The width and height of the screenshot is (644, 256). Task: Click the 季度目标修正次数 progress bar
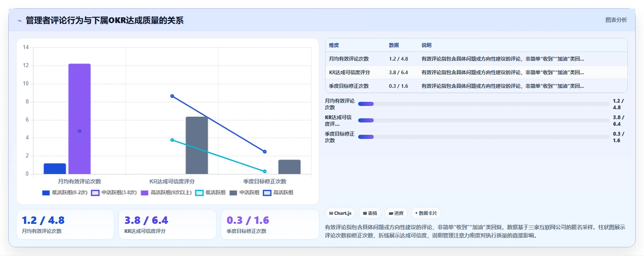(484, 137)
